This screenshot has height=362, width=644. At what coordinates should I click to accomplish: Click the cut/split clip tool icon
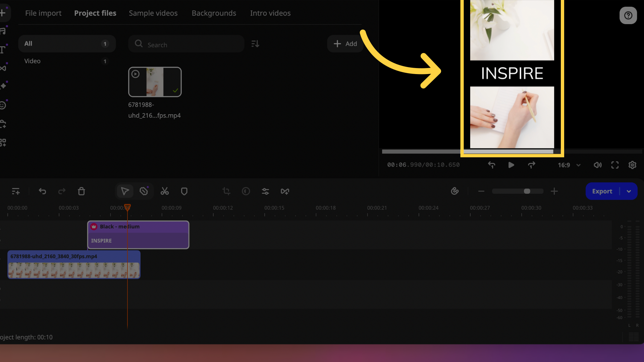point(165,191)
